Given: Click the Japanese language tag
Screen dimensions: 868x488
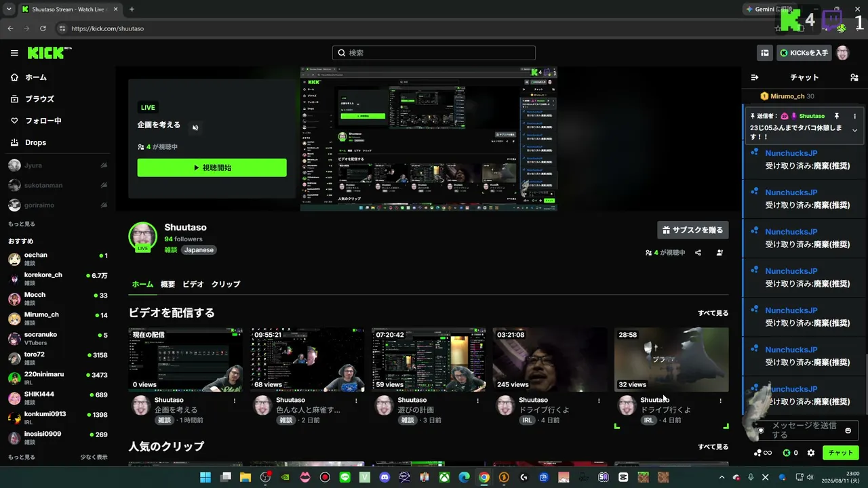Looking at the screenshot, I should (x=199, y=250).
